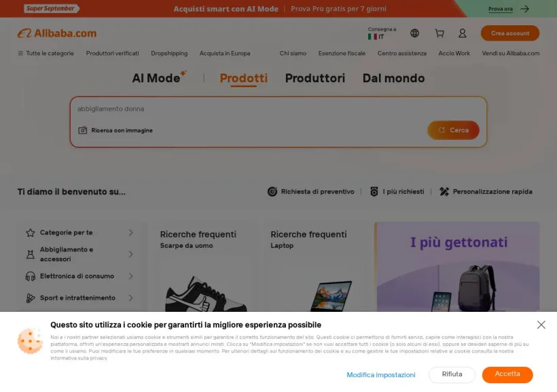Switch to AI Mode tab

(159, 77)
